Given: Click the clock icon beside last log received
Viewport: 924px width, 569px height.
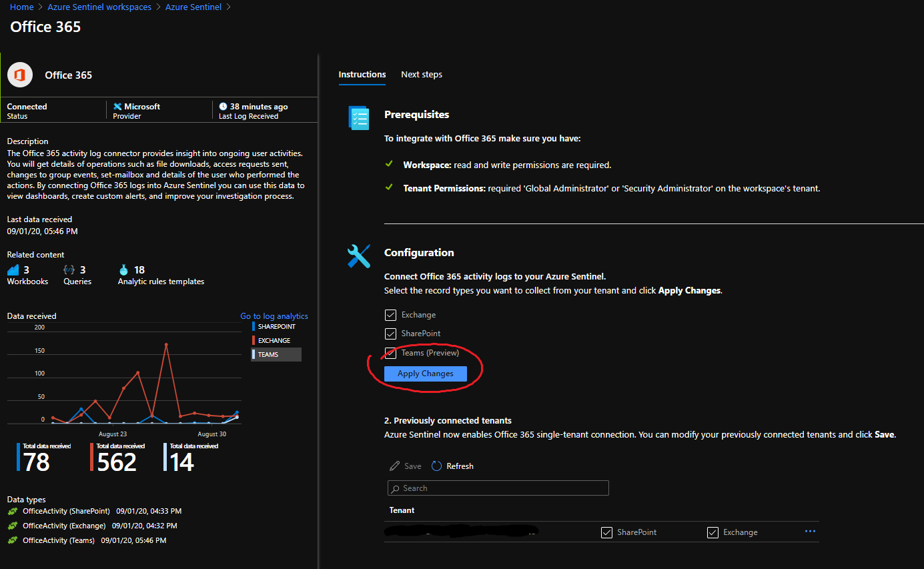Looking at the screenshot, I should click(223, 106).
